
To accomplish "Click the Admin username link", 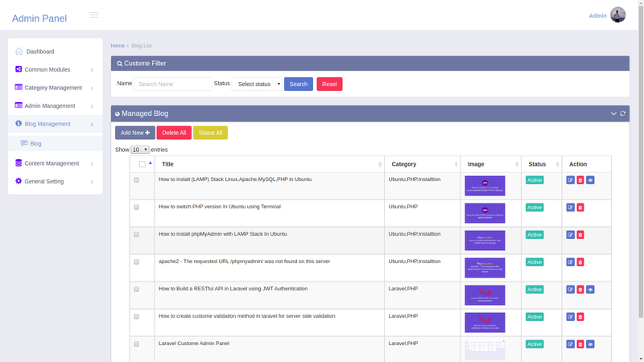I will point(597,15).
